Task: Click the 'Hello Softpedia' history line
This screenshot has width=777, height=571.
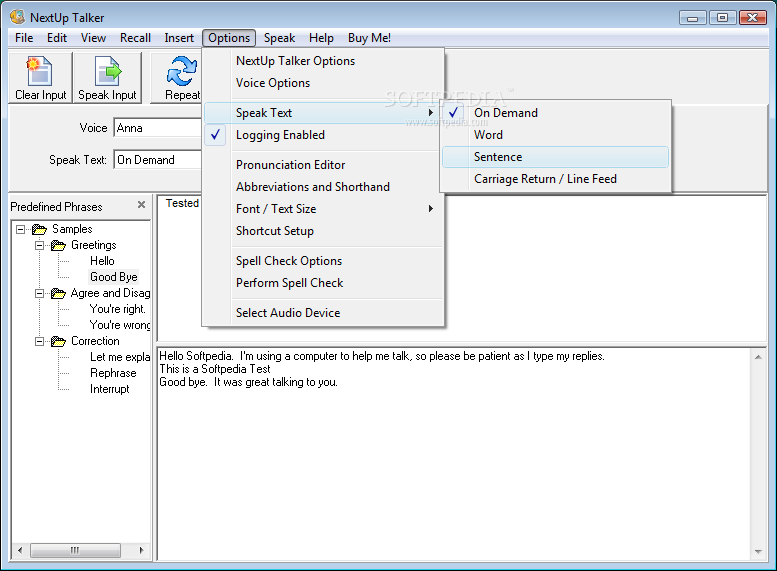Action: (382, 356)
